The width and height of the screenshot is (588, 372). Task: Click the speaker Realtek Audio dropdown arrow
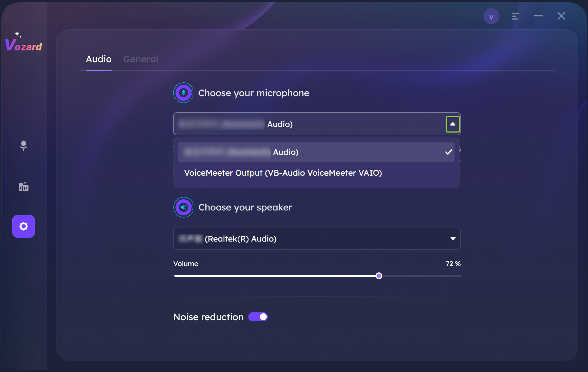(453, 238)
